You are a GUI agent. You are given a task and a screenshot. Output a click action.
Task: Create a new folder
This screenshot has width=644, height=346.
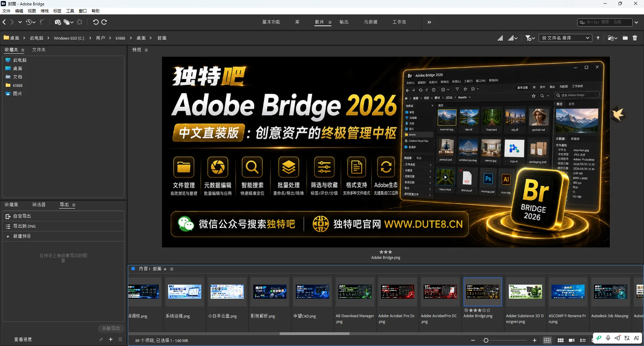(x=625, y=38)
